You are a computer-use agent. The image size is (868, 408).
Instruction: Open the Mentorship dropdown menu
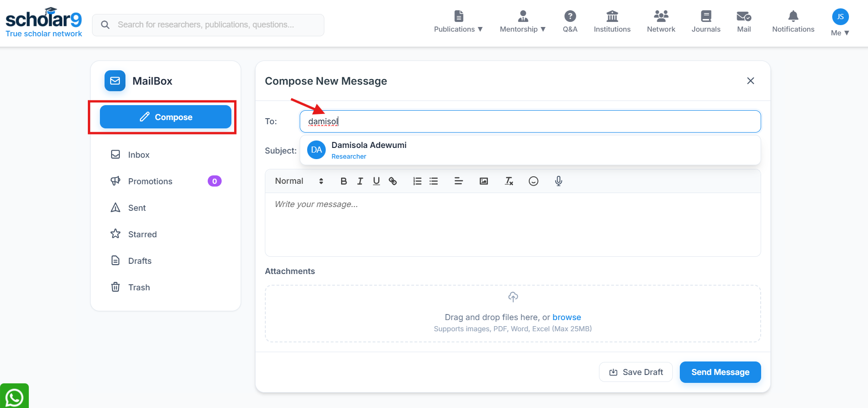point(523,22)
